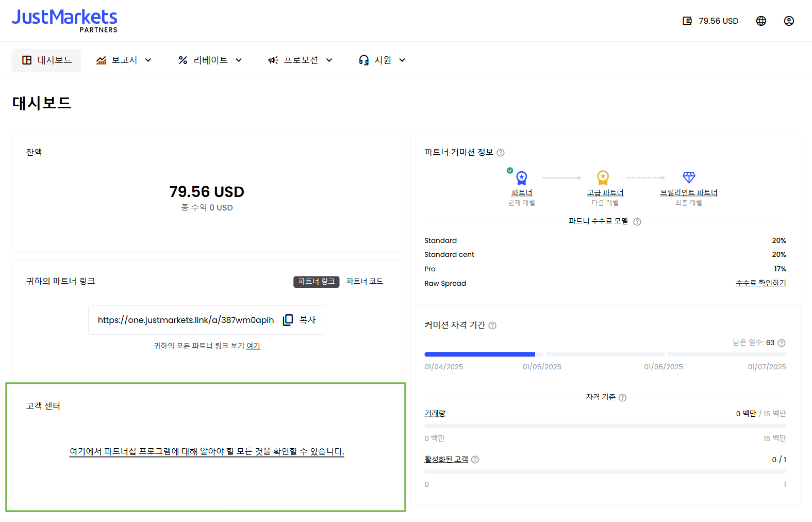Screen dimensions: 812x522
Task: Expand the 리베이트 dropdown chevron
Action: tap(239, 60)
